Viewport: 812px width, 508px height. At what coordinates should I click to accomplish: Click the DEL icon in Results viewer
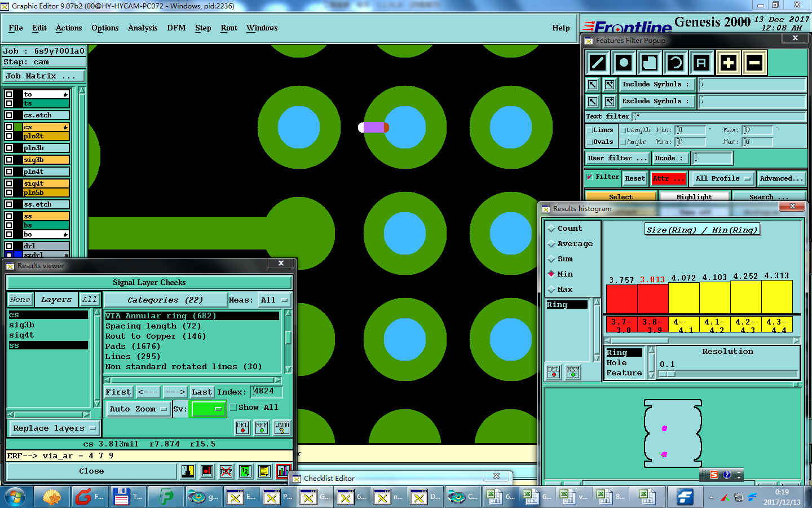[242, 428]
